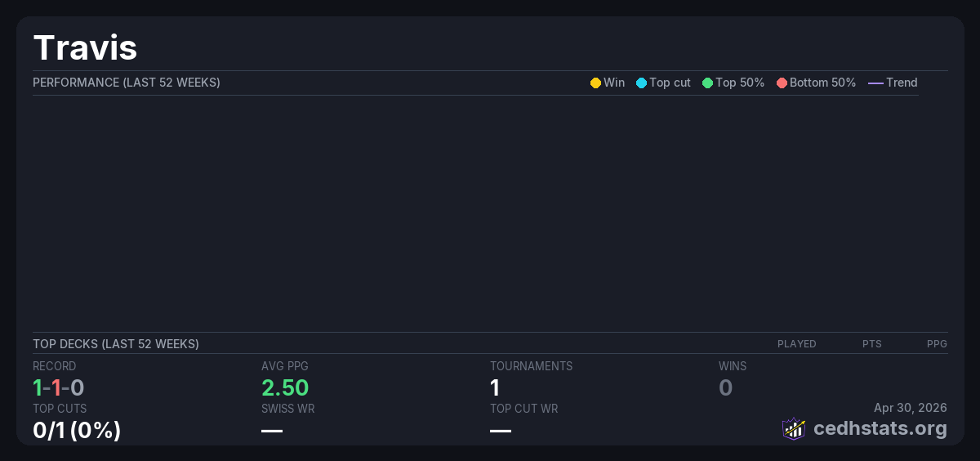Click the green Top 50% legend dot
This screenshot has width=980, height=461.
coord(707,83)
